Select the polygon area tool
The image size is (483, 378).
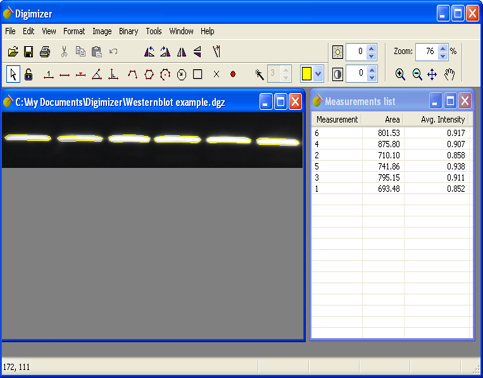[149, 74]
